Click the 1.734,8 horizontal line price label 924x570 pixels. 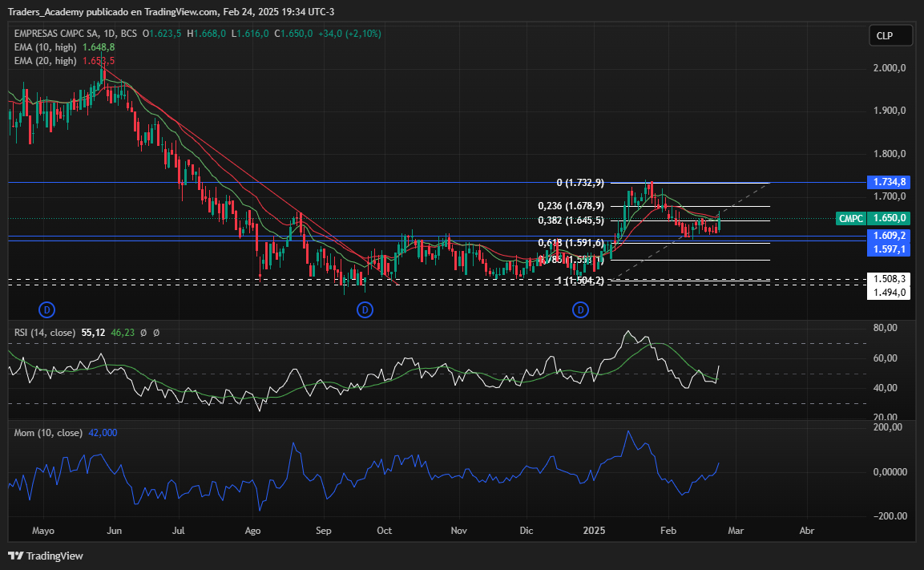[x=889, y=182]
